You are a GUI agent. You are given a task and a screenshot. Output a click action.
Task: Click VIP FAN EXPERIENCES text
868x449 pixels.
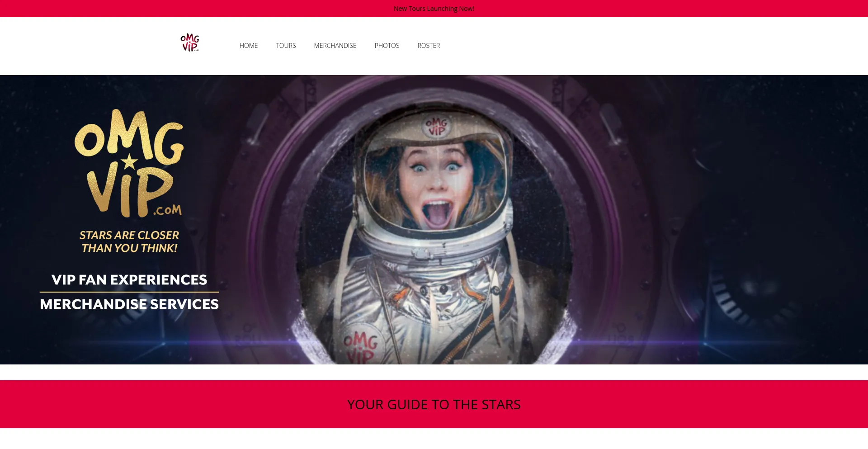pyautogui.click(x=129, y=280)
